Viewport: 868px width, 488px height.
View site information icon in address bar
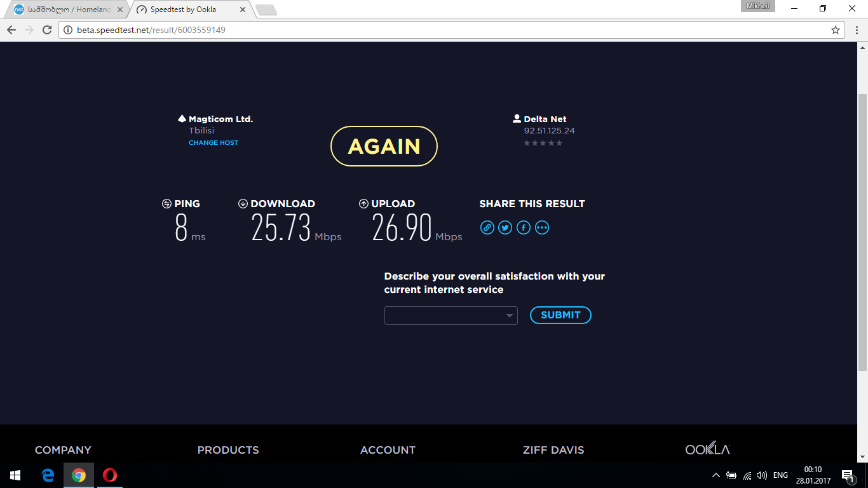[x=68, y=30]
